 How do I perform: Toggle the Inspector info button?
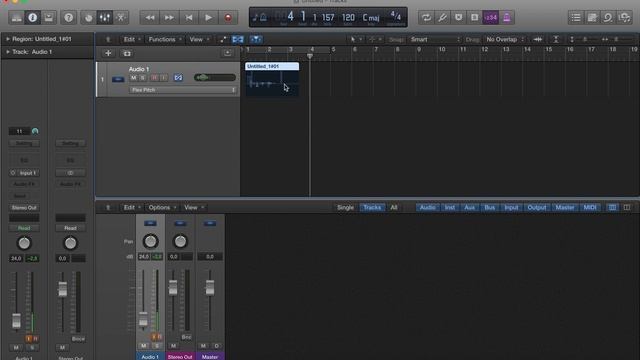[33, 18]
